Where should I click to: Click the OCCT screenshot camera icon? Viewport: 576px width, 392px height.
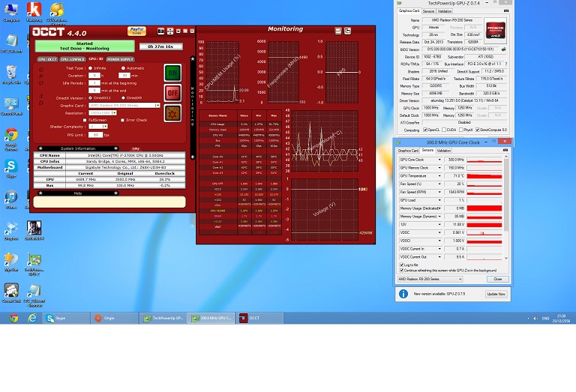(161, 31)
